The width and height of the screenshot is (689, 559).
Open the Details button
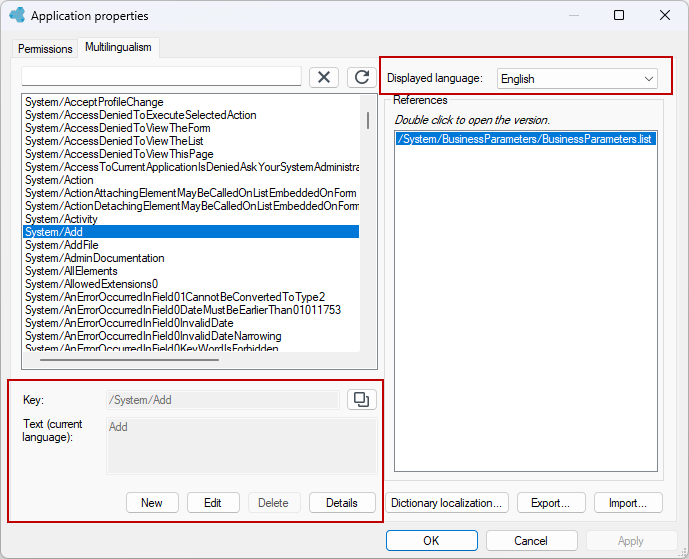(342, 503)
